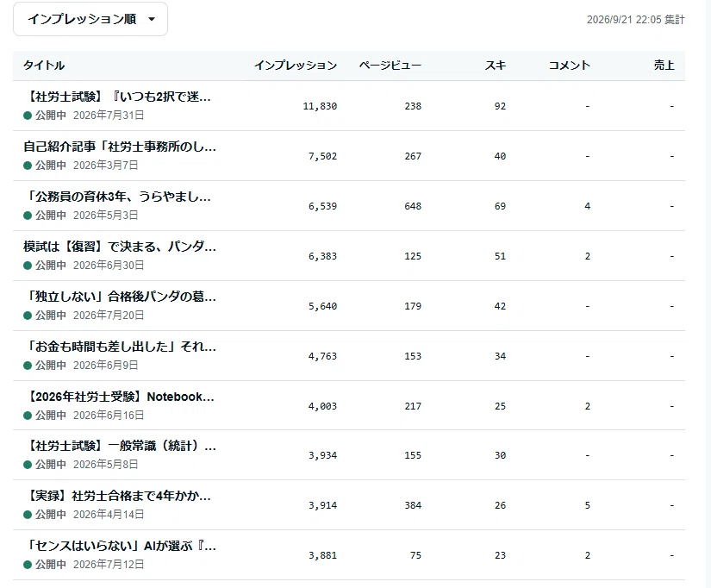Click page view value 384
Viewport: 711px width, 588px height.
point(413,505)
